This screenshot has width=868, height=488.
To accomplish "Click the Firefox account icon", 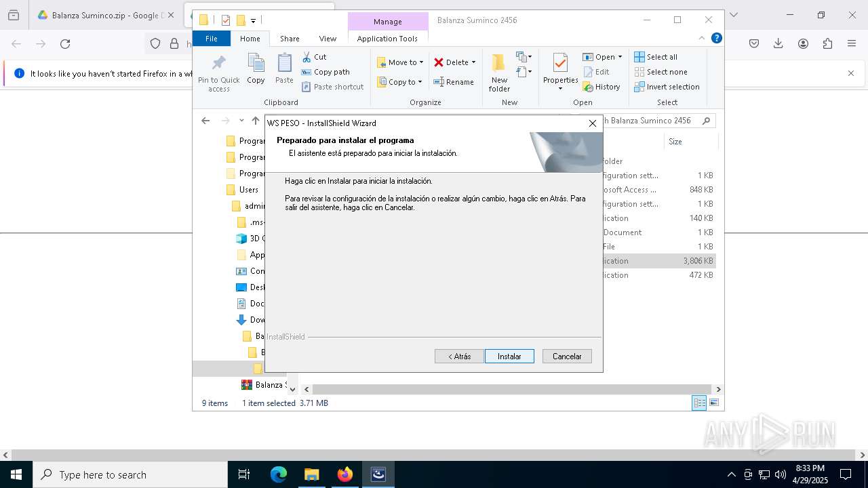I will 803,44.
